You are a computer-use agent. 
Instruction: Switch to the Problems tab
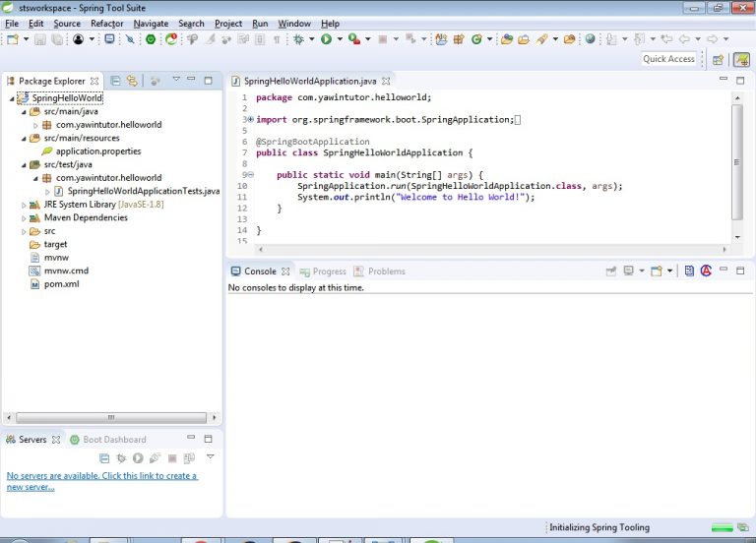point(386,271)
